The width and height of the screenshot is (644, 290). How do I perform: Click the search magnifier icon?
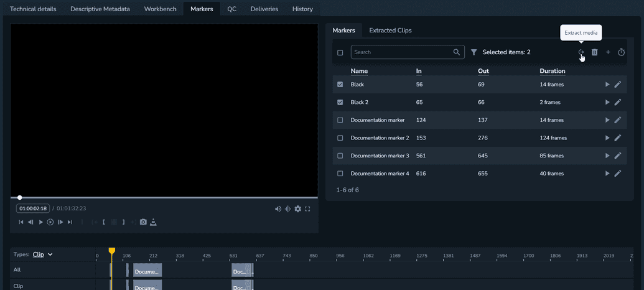point(456,52)
